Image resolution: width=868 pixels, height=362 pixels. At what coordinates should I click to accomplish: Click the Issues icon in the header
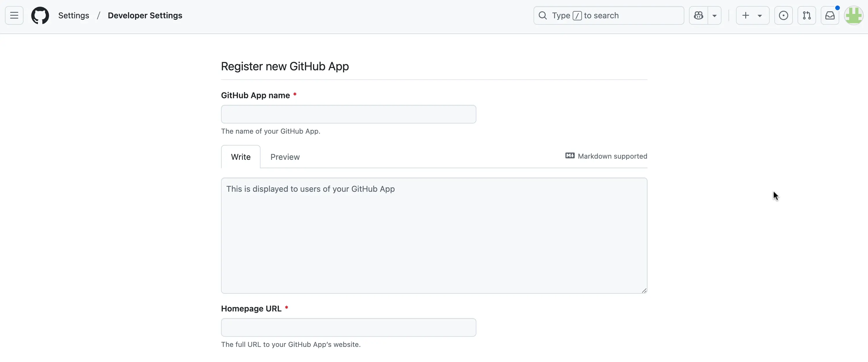click(784, 15)
